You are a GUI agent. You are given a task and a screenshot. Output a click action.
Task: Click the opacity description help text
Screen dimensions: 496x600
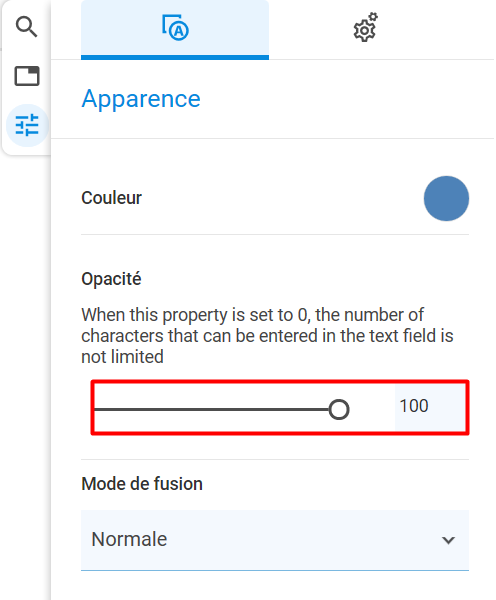tap(267, 336)
